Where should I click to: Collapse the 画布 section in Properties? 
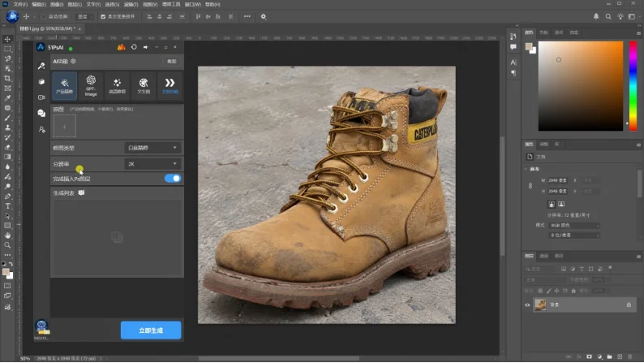click(526, 169)
